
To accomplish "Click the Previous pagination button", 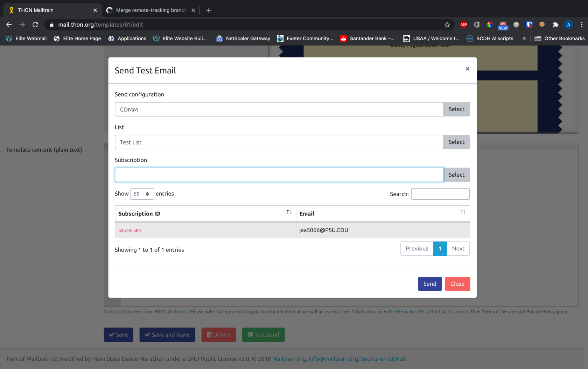I will (x=417, y=249).
